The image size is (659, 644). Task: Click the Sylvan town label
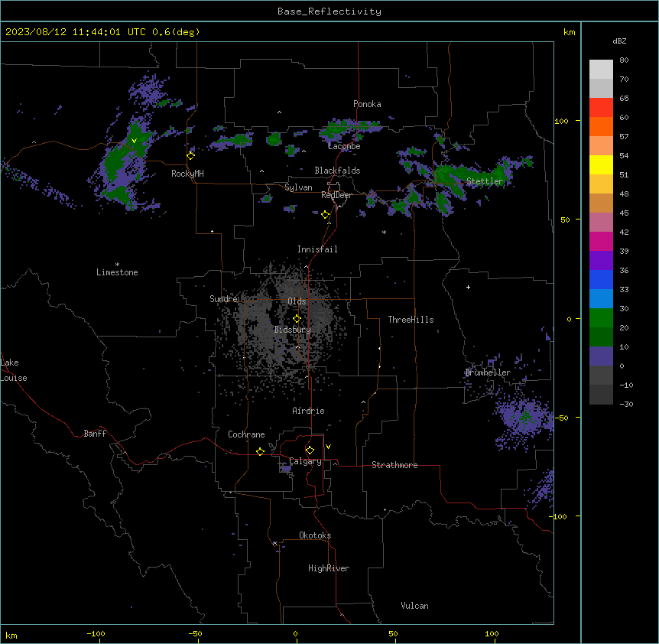point(298,187)
